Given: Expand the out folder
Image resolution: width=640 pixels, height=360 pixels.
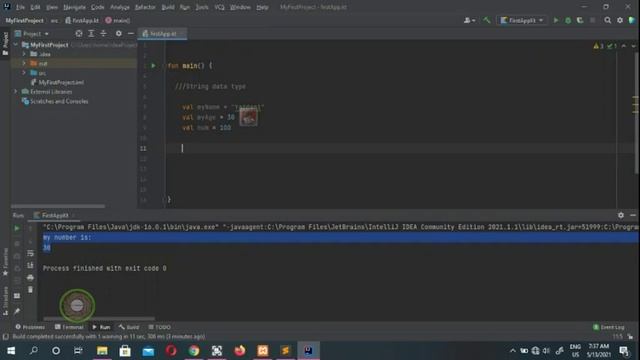Looking at the screenshot, I should pyautogui.click(x=24, y=63).
